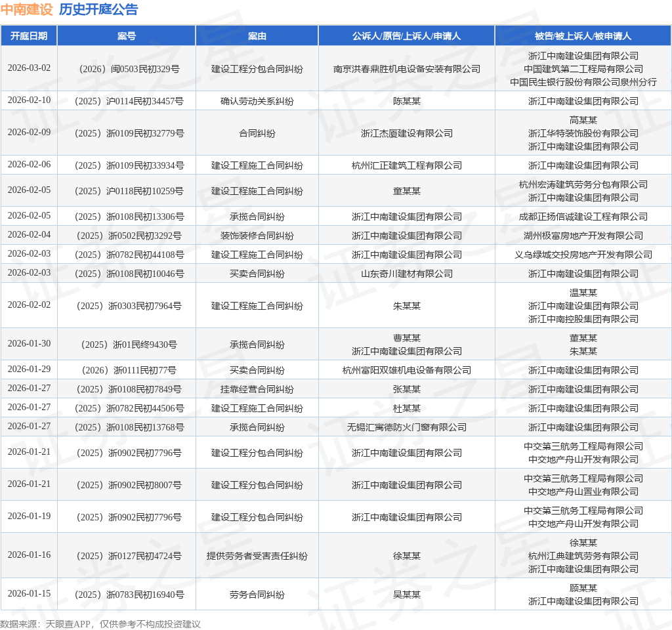Click defendant 浙江华特装饰股份有限公司
Screen dimensions: 672x630
coord(583,133)
